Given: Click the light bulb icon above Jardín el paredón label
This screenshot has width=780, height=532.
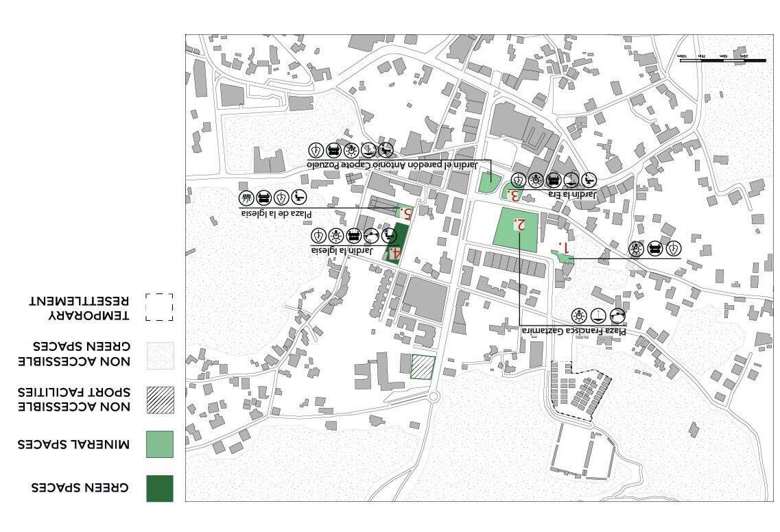Looking at the screenshot, I should 351,149.
